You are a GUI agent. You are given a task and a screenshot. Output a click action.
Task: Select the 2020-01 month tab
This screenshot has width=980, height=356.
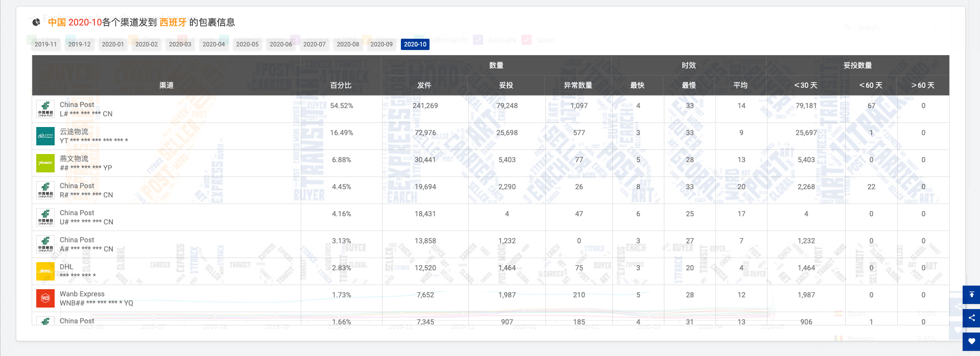[113, 44]
